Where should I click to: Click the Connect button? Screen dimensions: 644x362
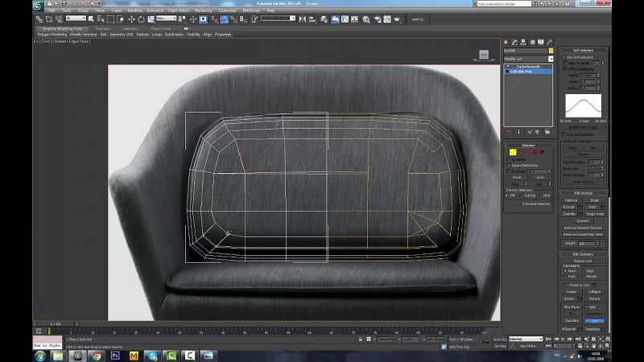click(582, 220)
